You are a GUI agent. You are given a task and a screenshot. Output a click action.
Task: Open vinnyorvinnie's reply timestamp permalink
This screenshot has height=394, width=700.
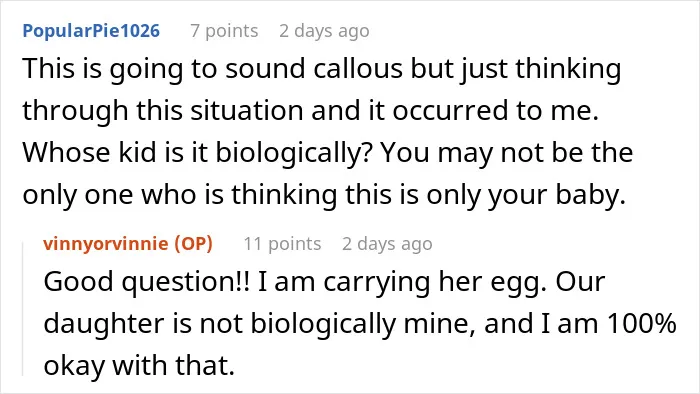coord(387,244)
